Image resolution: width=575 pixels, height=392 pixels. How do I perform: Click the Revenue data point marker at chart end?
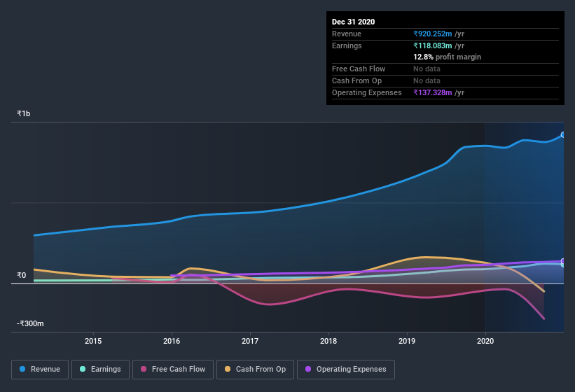pyautogui.click(x=562, y=134)
